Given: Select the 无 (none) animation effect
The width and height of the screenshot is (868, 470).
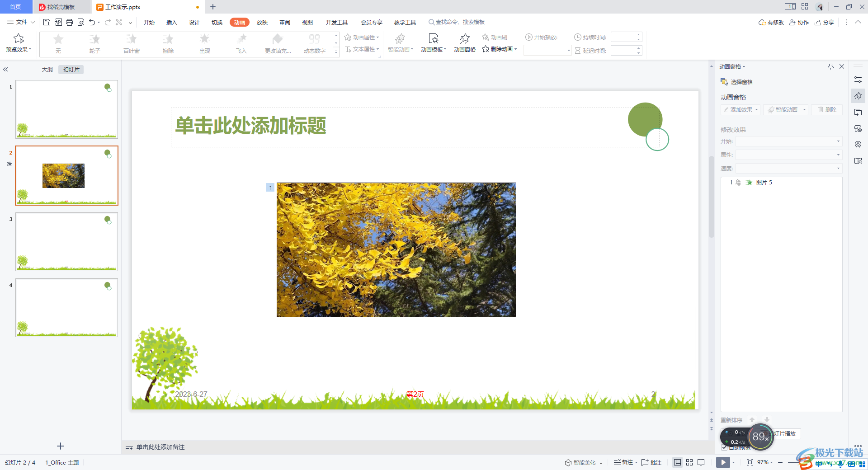Looking at the screenshot, I should (58, 44).
